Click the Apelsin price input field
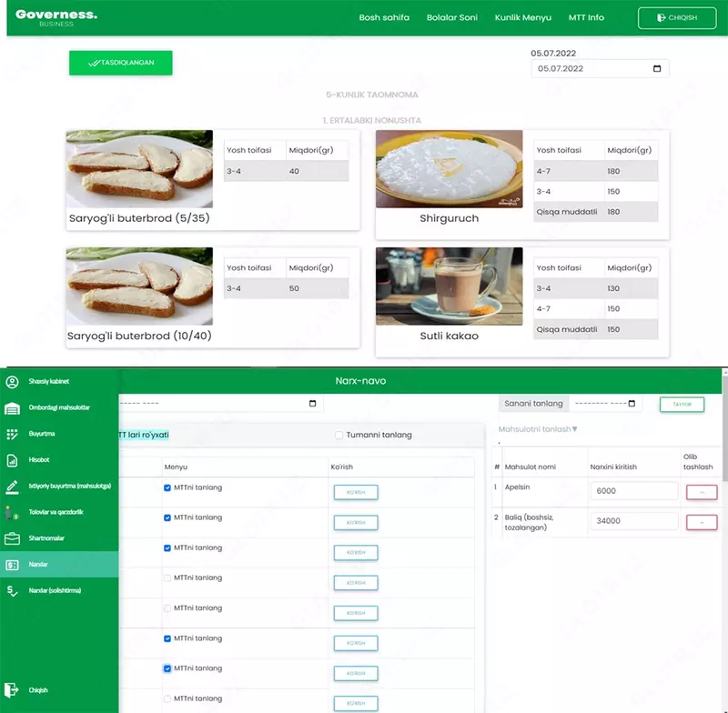 [x=633, y=491]
